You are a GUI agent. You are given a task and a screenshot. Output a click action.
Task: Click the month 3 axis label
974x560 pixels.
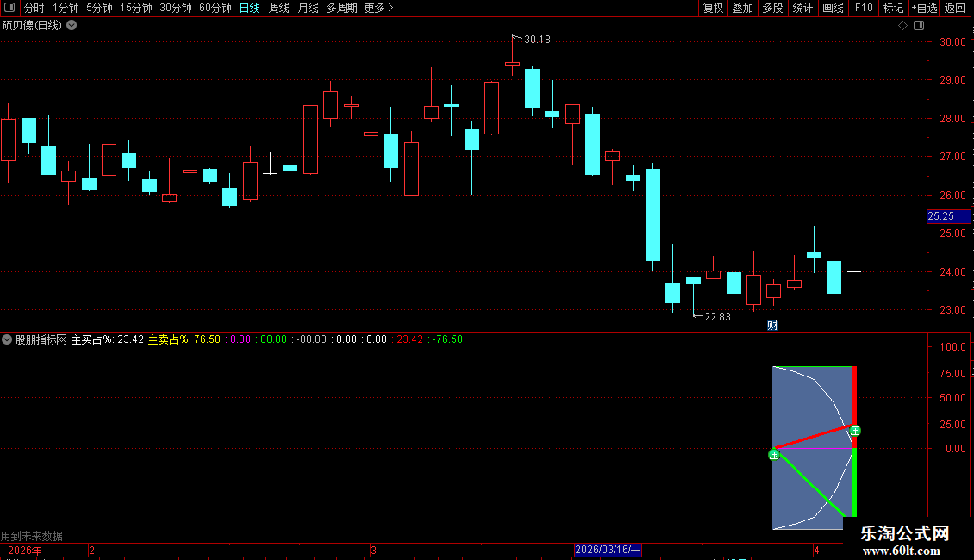pyautogui.click(x=373, y=550)
